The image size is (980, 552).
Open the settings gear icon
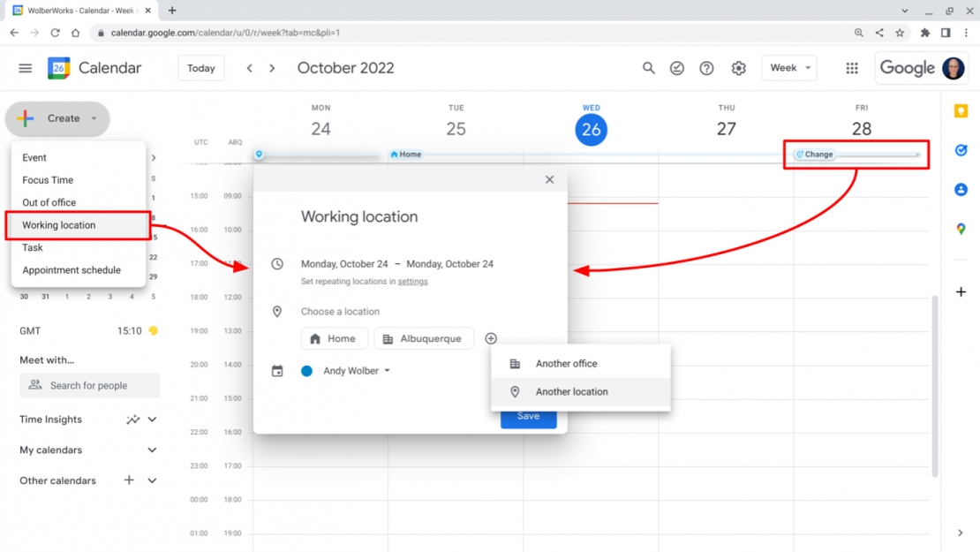pyautogui.click(x=739, y=68)
